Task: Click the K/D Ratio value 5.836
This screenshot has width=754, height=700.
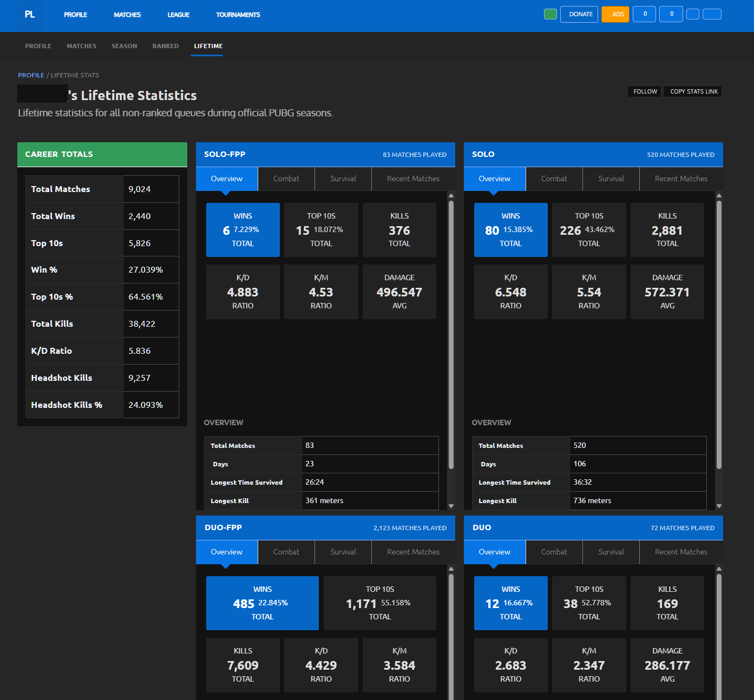Action: click(x=140, y=351)
